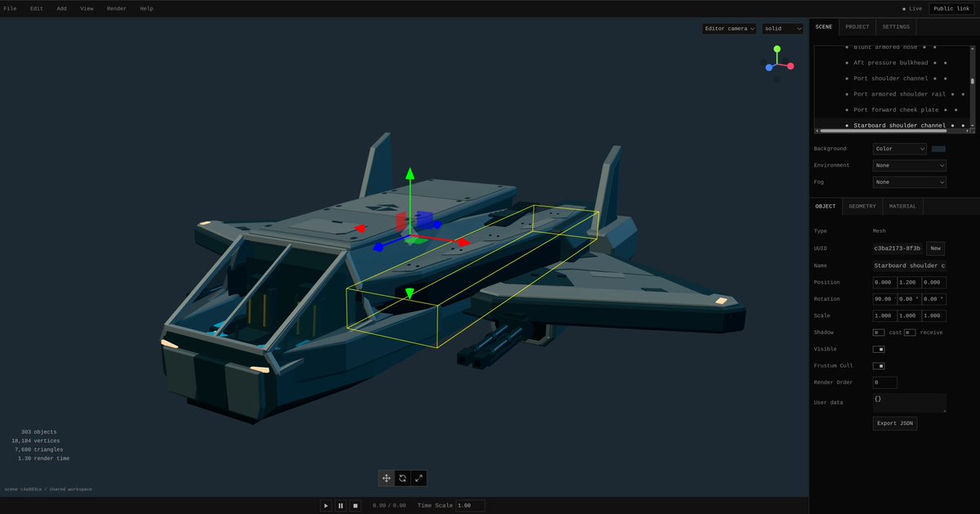Click the Export JSON button
980x514 pixels.
(894, 423)
